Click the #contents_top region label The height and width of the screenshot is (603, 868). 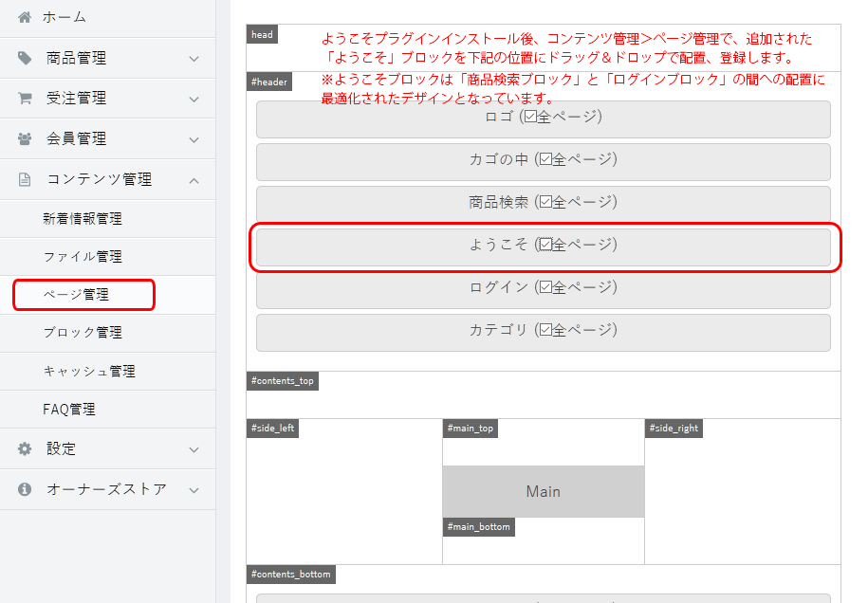(283, 380)
